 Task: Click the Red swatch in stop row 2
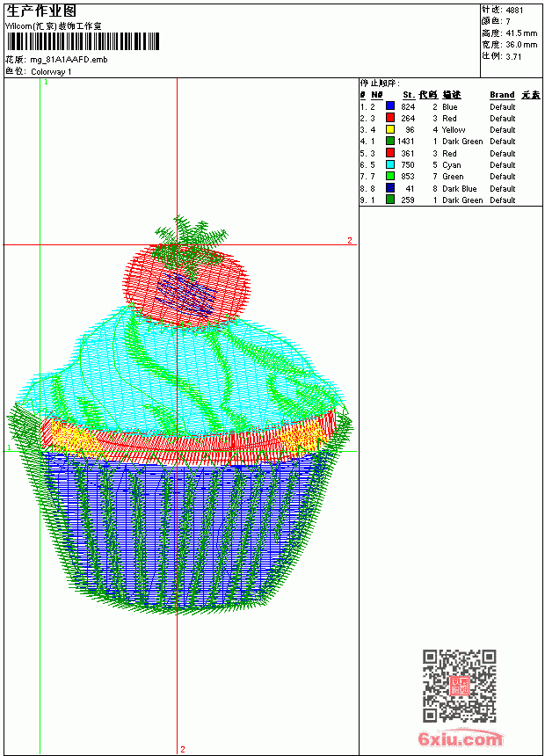[x=390, y=118]
